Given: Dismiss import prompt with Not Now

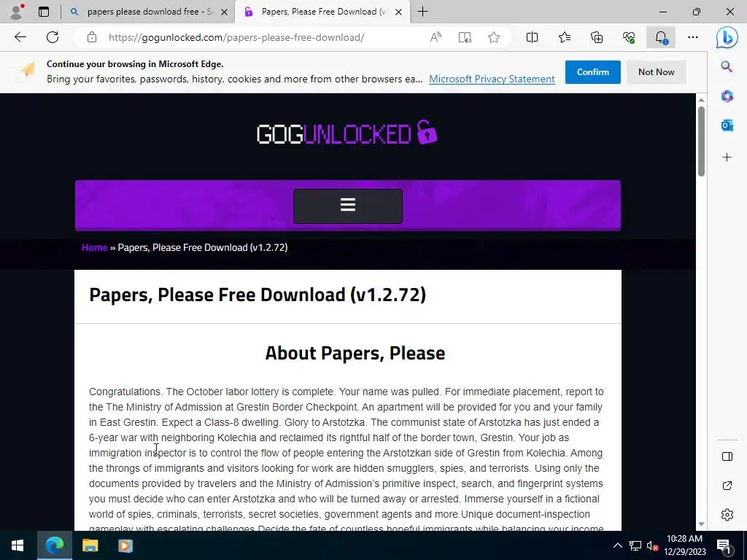Looking at the screenshot, I should (656, 72).
